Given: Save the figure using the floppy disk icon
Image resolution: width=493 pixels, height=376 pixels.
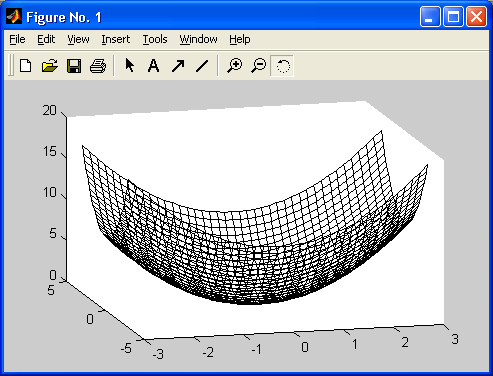Looking at the screenshot, I should (74, 66).
